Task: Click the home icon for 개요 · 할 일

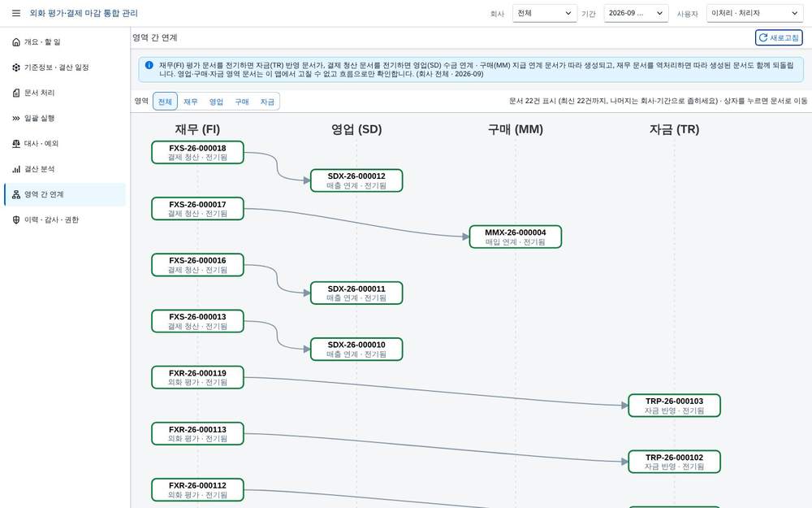Action: tap(16, 42)
